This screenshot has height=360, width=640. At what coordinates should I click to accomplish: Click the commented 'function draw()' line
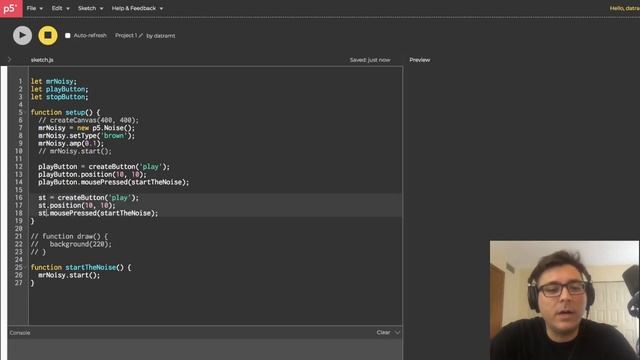coord(69,237)
